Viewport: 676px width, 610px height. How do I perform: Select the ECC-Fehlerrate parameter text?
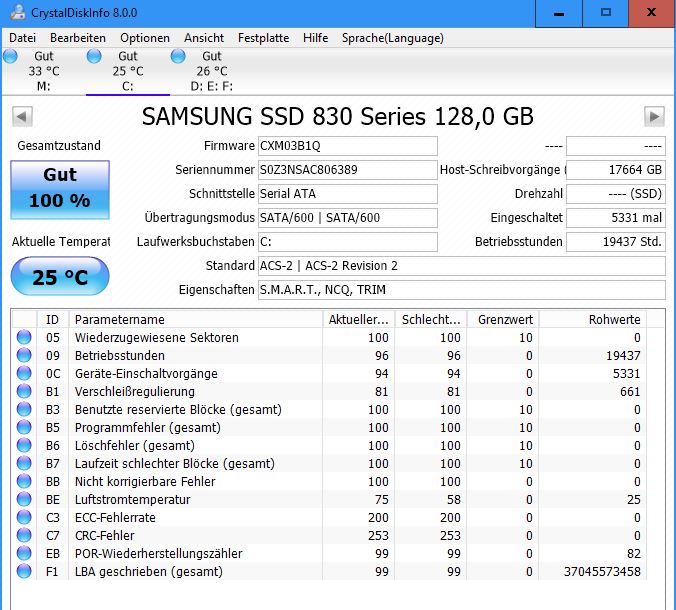[115, 517]
